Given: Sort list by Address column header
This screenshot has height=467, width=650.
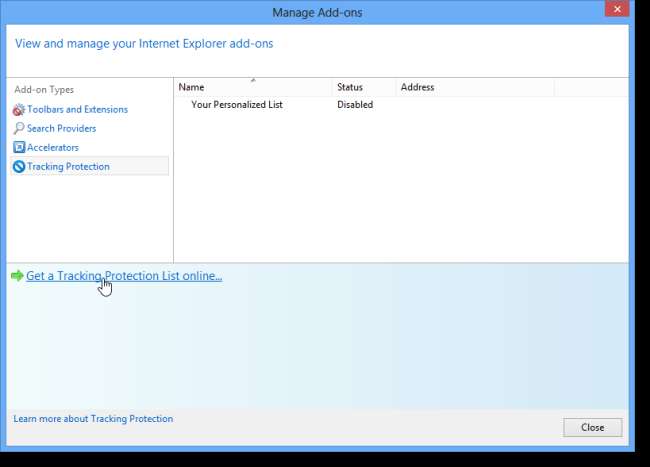Looking at the screenshot, I should point(475,87).
